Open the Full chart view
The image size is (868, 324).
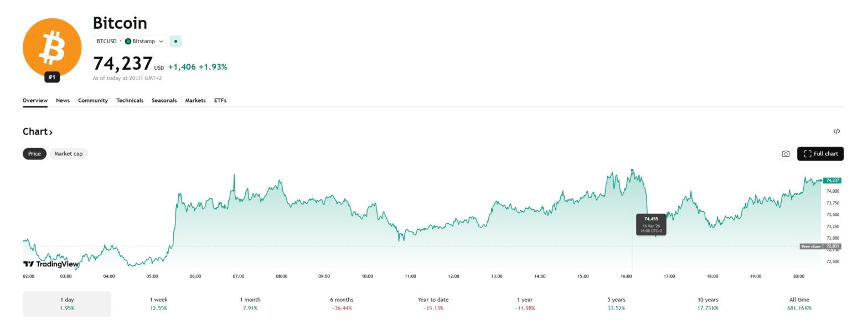click(x=820, y=154)
